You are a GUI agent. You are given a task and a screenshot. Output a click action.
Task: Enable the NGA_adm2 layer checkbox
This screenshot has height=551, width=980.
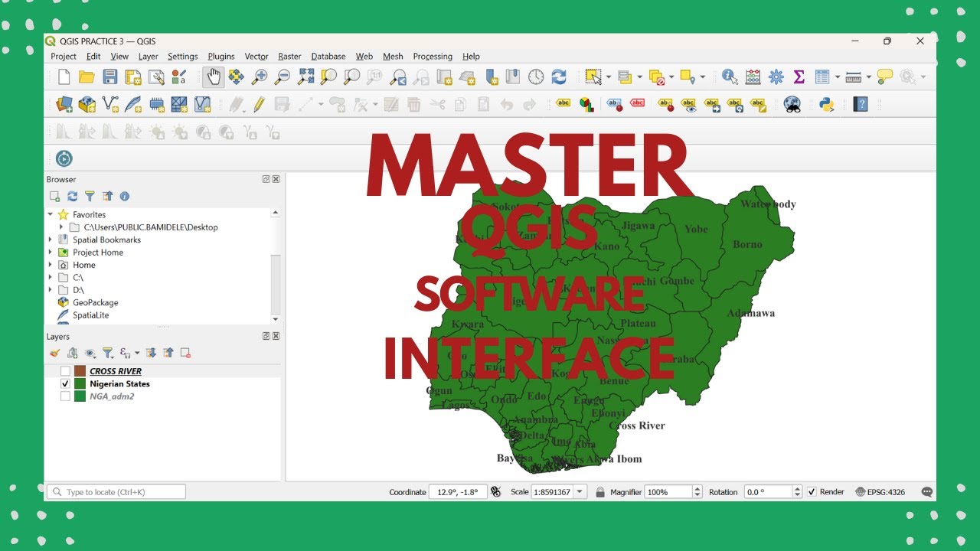tap(65, 396)
